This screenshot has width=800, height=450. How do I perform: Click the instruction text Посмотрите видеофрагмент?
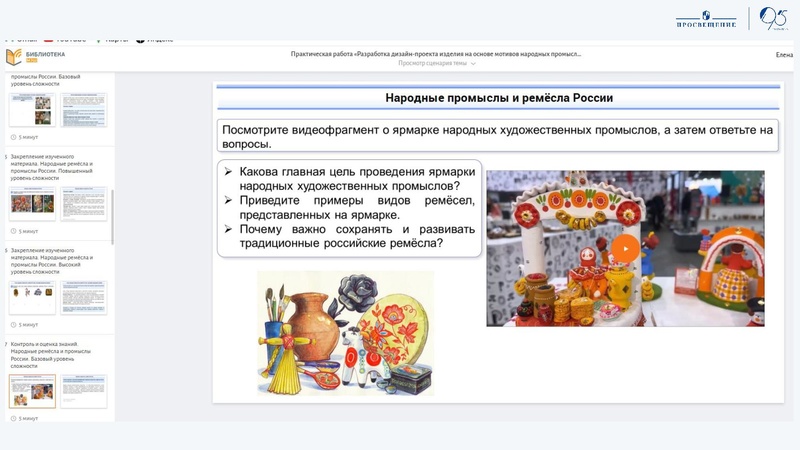click(497, 137)
